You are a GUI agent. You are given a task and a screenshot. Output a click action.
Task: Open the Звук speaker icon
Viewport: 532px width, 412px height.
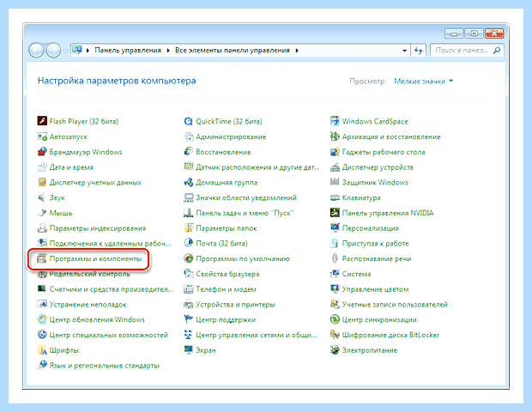click(x=42, y=197)
